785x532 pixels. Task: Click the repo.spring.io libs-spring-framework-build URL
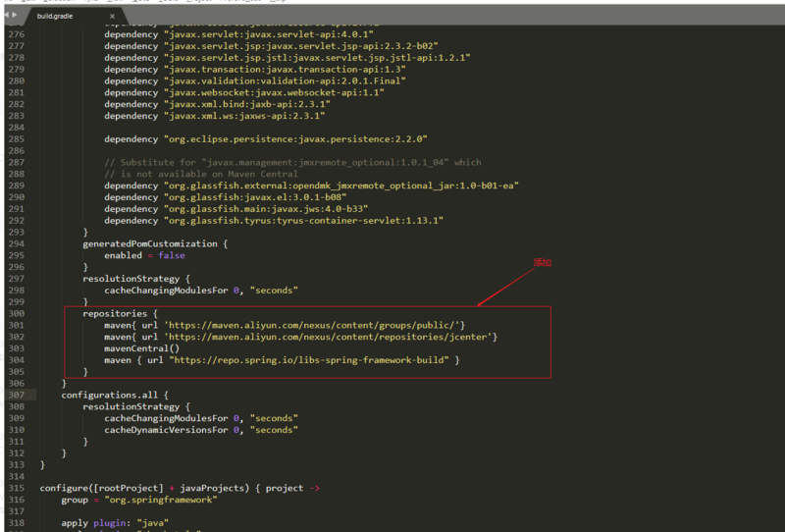[309, 360]
